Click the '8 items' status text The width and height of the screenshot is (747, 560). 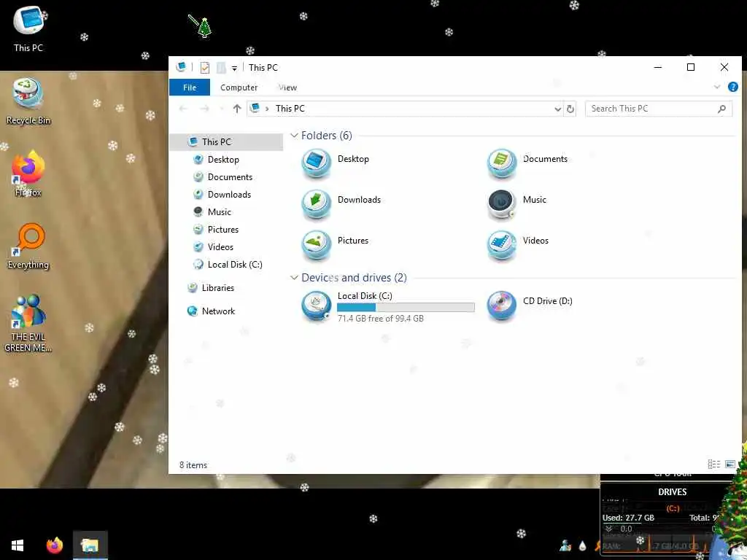193,464
